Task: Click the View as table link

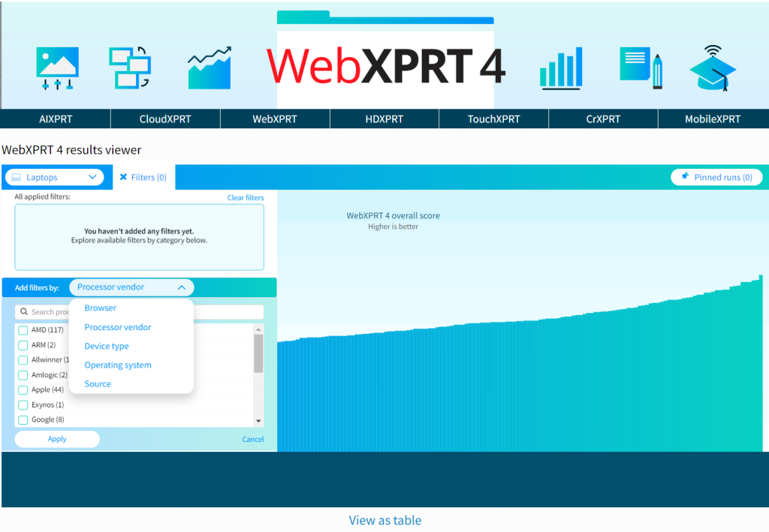Action: (x=385, y=520)
